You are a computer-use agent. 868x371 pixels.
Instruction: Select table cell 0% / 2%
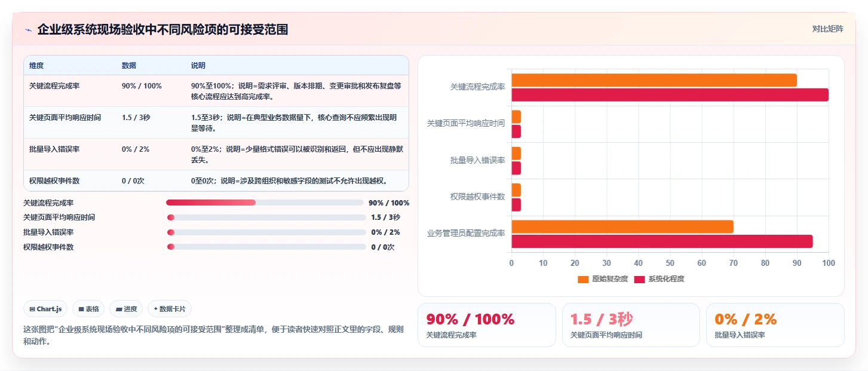tap(136, 149)
